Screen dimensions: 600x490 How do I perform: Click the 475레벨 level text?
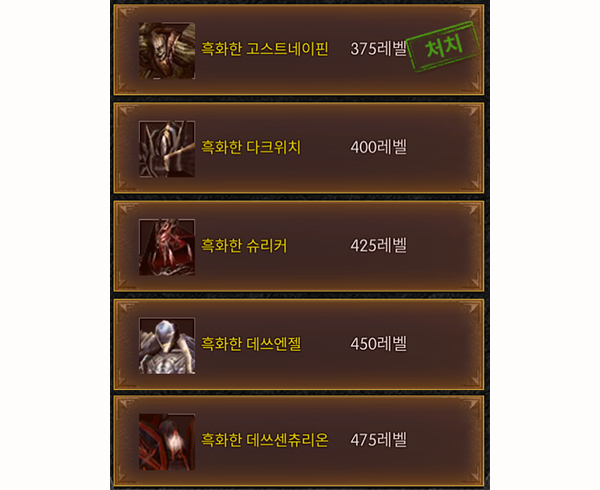(x=378, y=440)
